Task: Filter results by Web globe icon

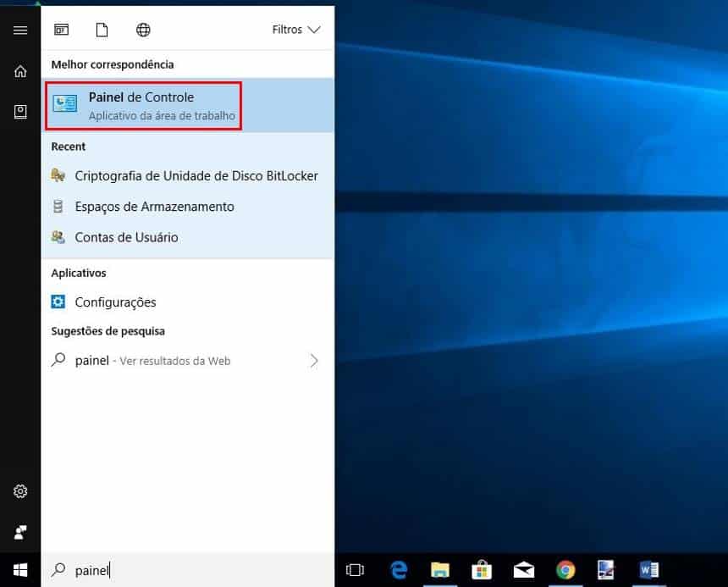Action: tap(143, 30)
